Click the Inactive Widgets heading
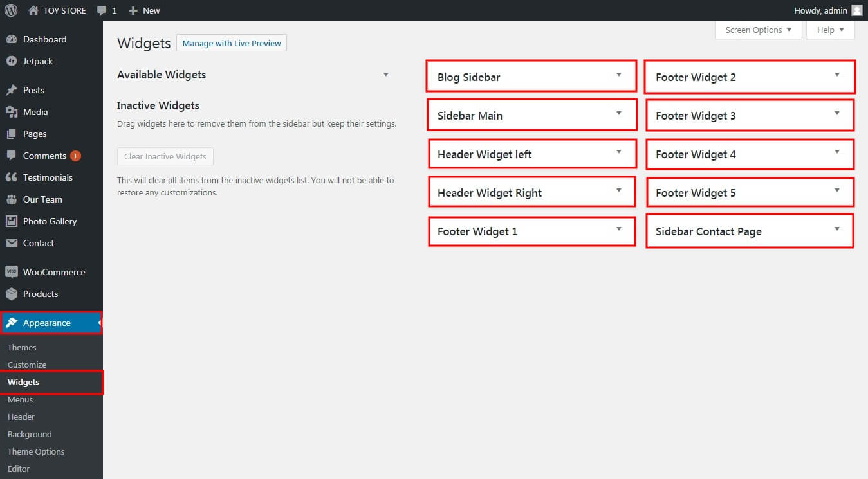The height and width of the screenshot is (479, 868). click(158, 105)
